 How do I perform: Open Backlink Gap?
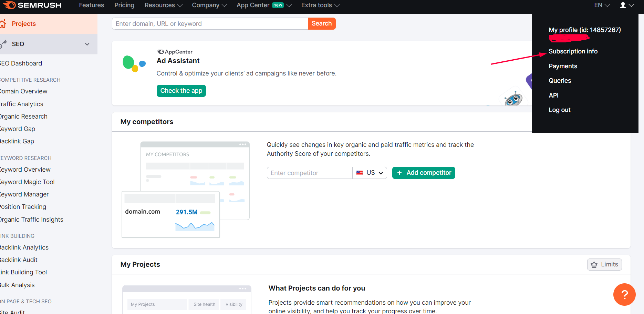17,141
